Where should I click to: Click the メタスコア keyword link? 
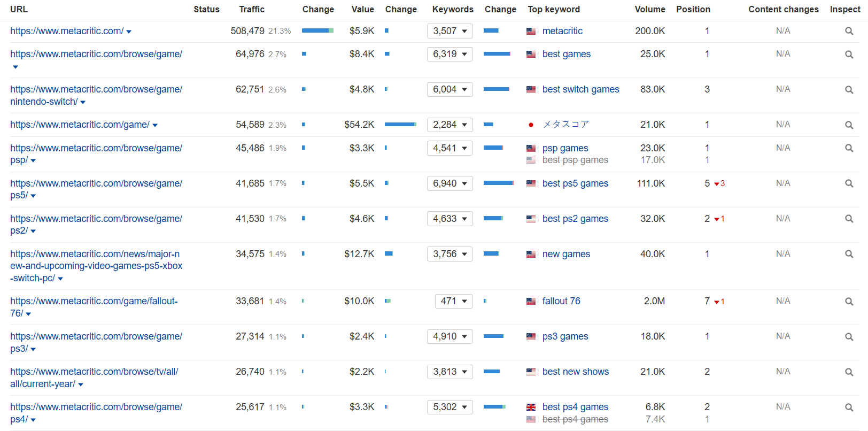point(565,125)
